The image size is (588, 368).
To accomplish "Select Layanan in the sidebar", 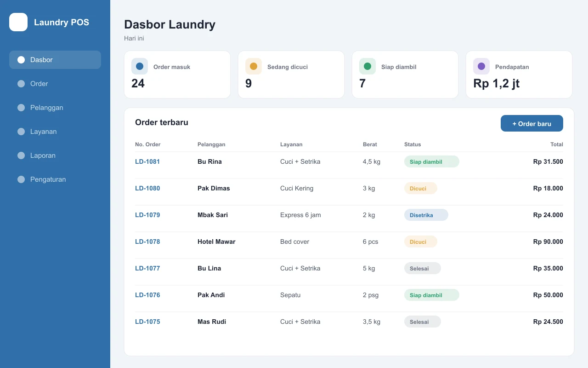I will pos(55,132).
